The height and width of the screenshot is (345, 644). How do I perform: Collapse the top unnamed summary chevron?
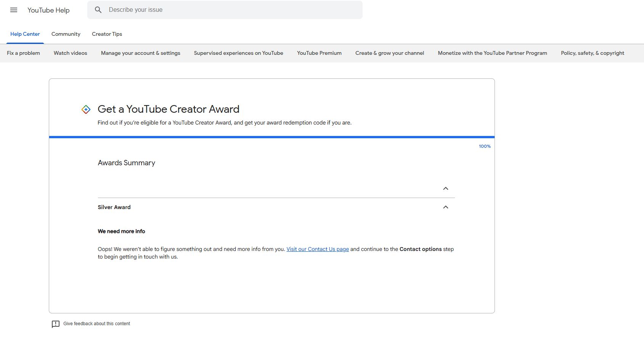click(x=445, y=188)
